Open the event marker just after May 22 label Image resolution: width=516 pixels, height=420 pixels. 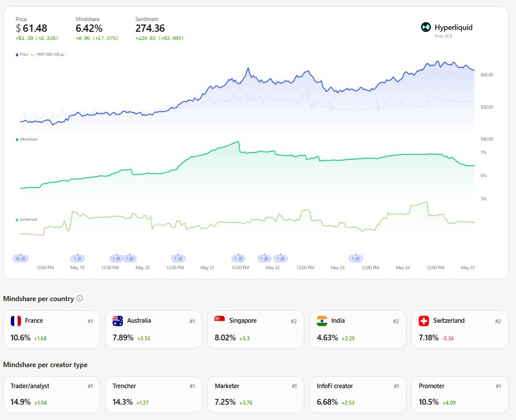coord(280,259)
